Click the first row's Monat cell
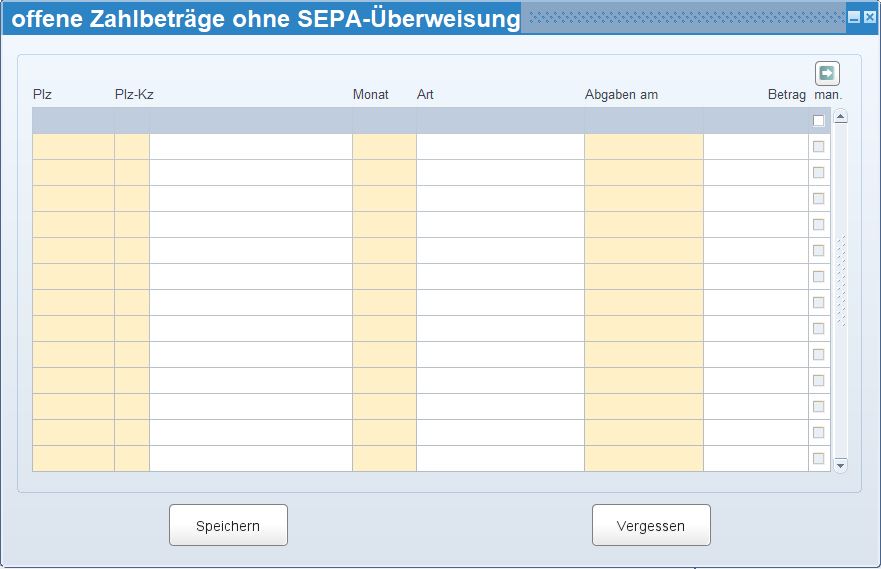The height and width of the screenshot is (569, 881). (x=384, y=147)
